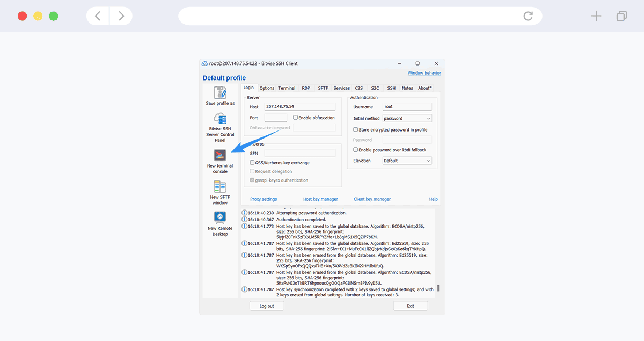Click the browser address bar
Viewport: 644px width, 341px height.
tap(360, 16)
